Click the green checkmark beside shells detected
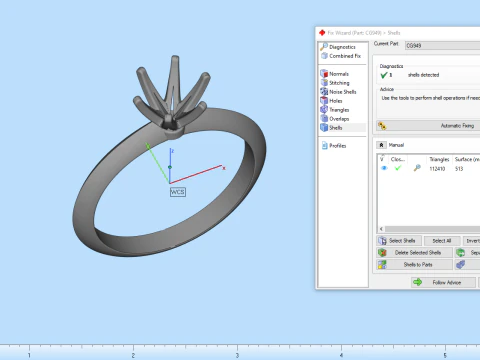 point(384,75)
